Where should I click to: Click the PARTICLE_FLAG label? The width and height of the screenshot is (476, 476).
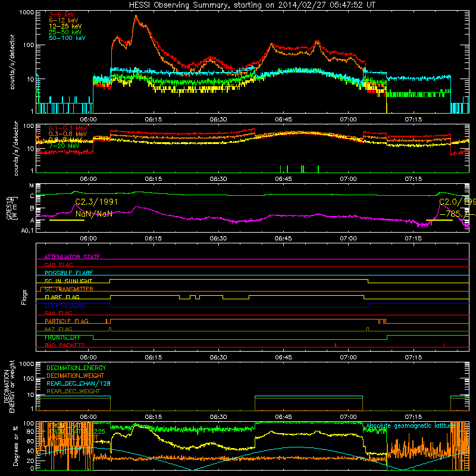click(x=67, y=321)
